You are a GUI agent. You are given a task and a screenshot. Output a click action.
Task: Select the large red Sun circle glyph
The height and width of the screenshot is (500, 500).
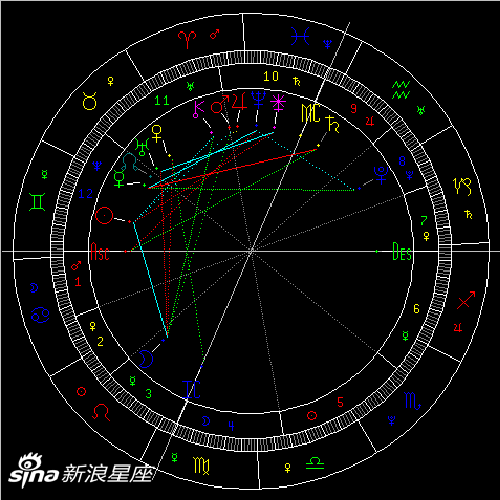[x=104, y=215]
